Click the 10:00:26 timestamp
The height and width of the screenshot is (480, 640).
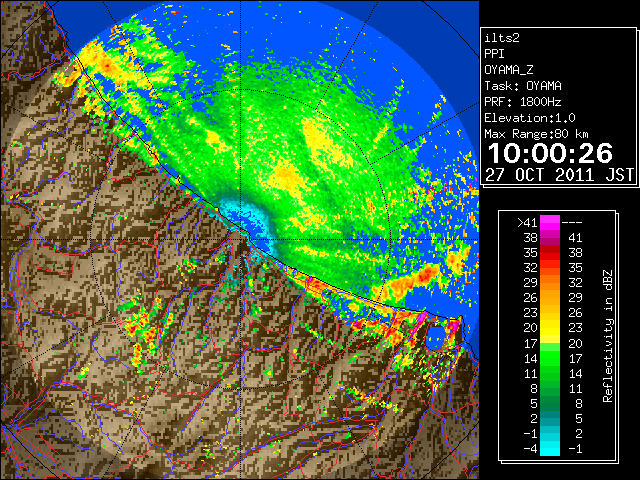(550, 153)
